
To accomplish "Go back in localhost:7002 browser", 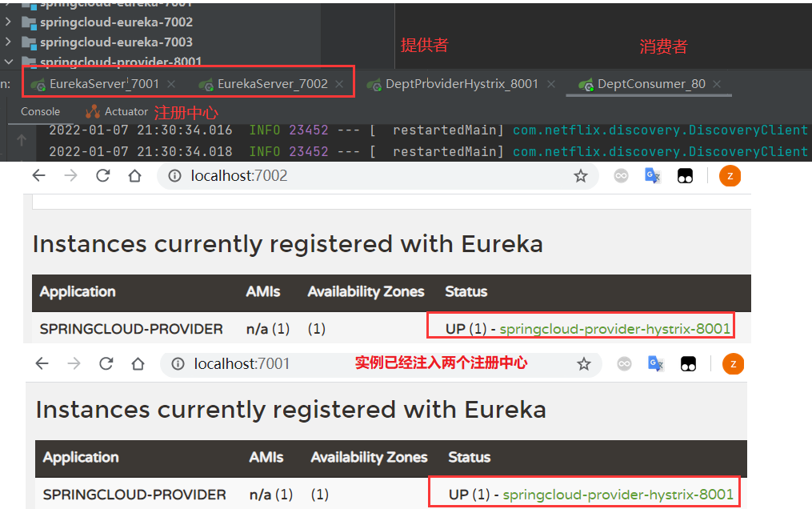I will (x=39, y=175).
